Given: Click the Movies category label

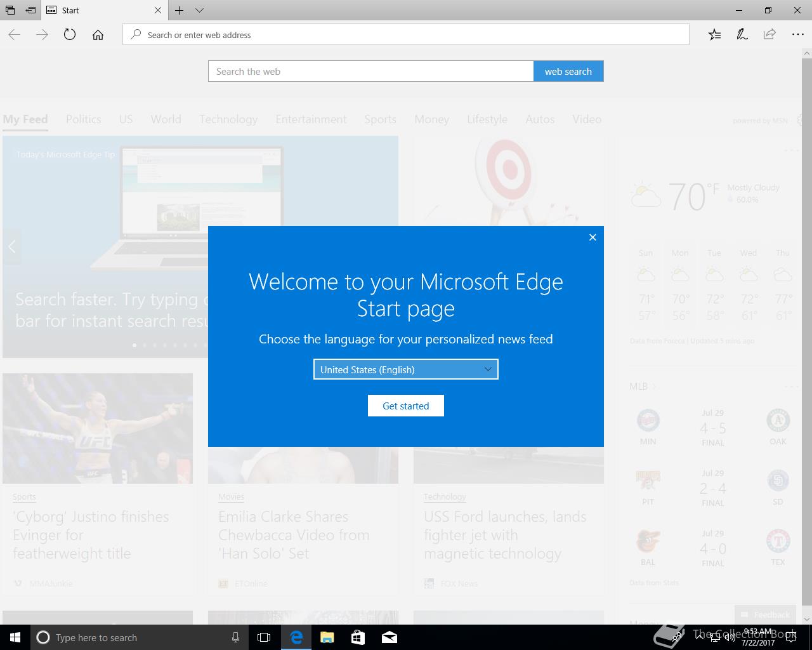Looking at the screenshot, I should pyautogui.click(x=231, y=497).
